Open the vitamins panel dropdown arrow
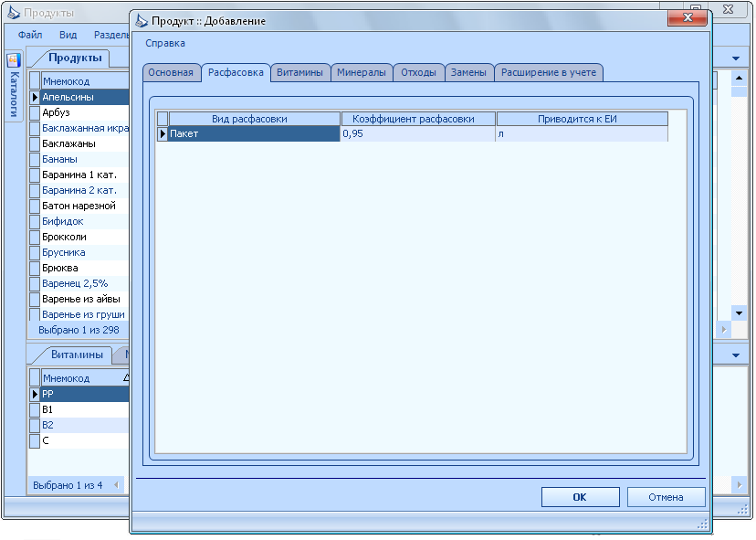The image size is (756, 540). (736, 355)
